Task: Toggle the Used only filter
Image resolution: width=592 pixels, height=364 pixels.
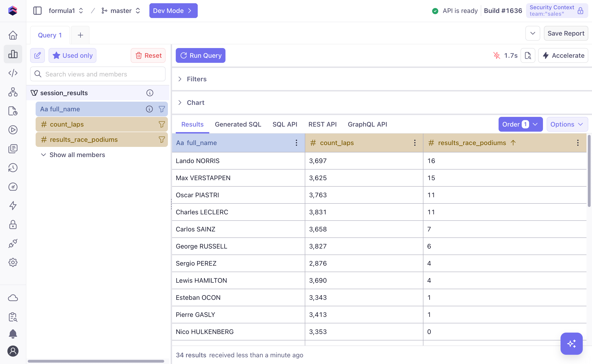Action: [x=72, y=56]
